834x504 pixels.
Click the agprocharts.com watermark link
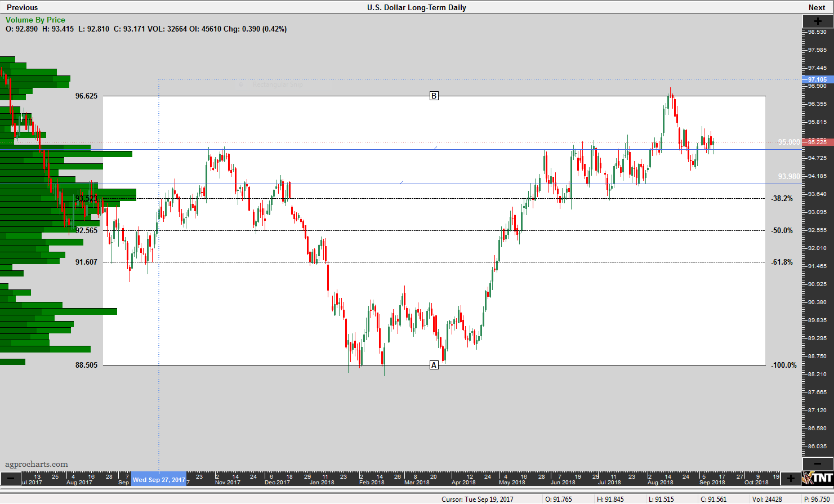37,465
